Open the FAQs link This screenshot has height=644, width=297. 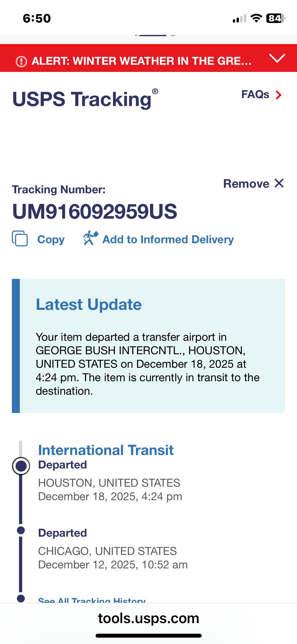pos(255,94)
